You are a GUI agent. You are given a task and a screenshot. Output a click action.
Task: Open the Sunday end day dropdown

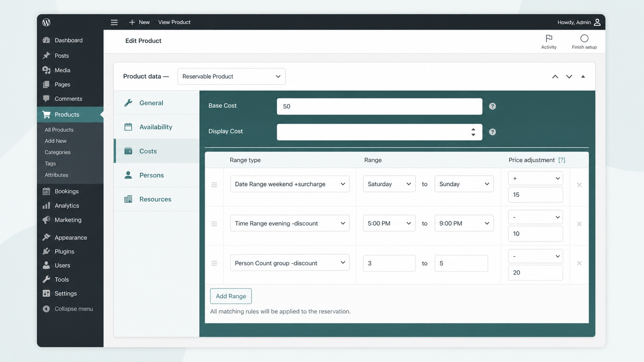(x=464, y=184)
